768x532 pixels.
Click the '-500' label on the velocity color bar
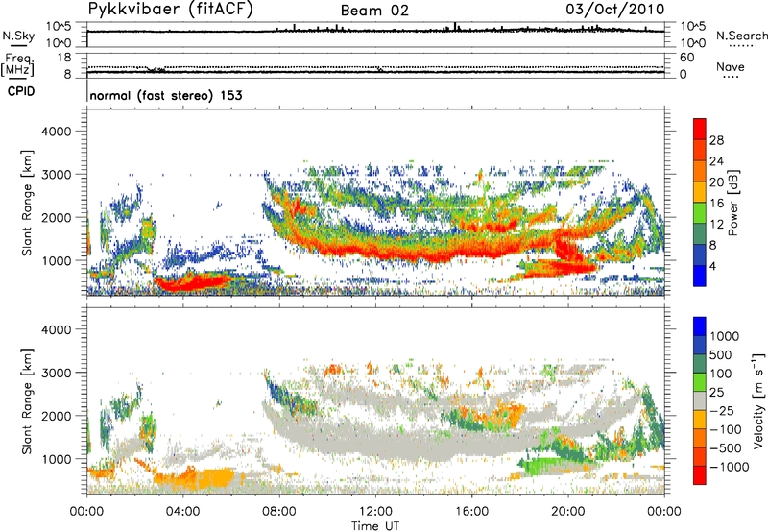pos(725,447)
